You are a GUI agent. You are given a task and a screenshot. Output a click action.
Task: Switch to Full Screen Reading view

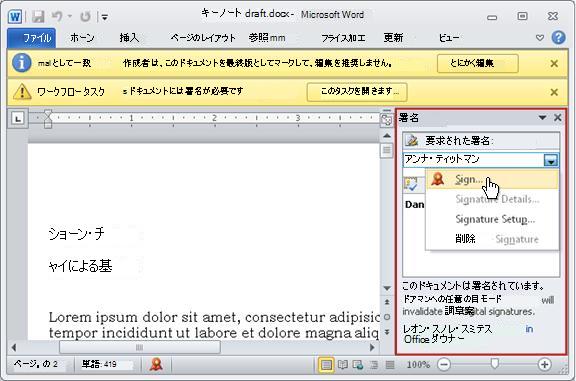[x=342, y=365]
